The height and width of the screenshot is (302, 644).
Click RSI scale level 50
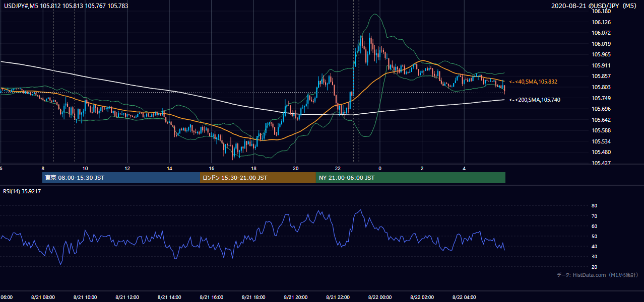tap(594, 236)
